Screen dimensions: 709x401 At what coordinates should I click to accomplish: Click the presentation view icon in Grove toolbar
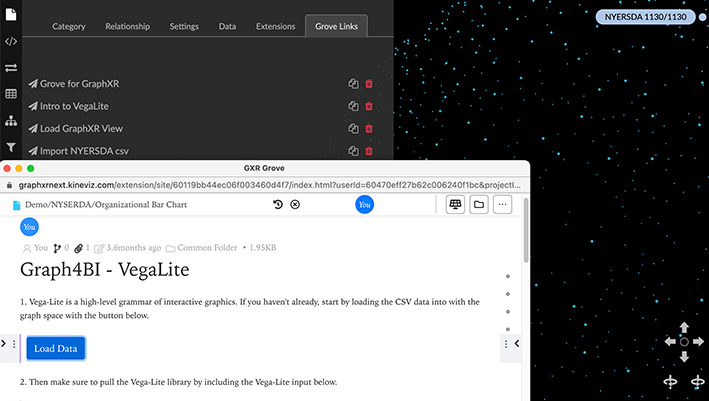(455, 204)
